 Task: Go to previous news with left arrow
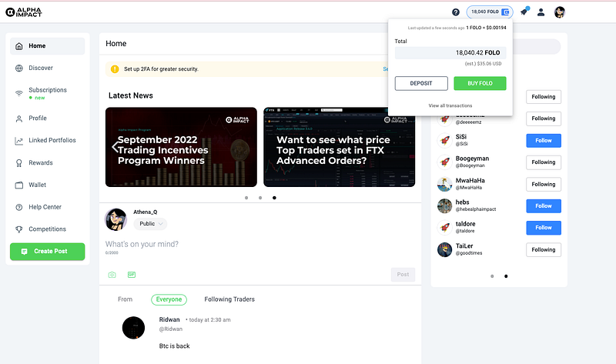coord(115,147)
